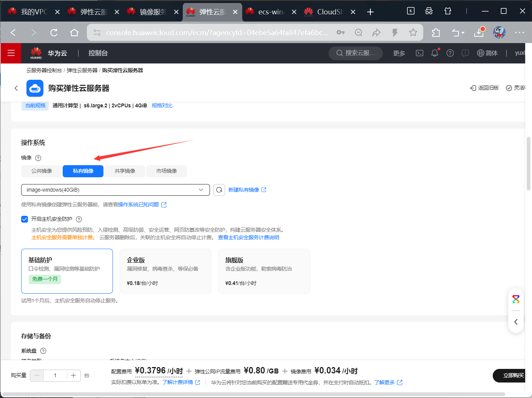Open the undo dropdown arrow in browser toolbar
This screenshot has width=532, height=398.
(463, 33)
